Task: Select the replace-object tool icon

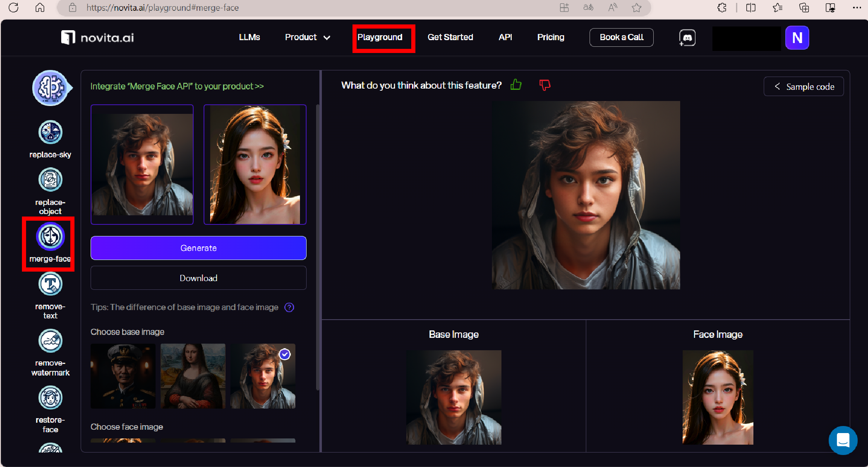Action: (50, 180)
